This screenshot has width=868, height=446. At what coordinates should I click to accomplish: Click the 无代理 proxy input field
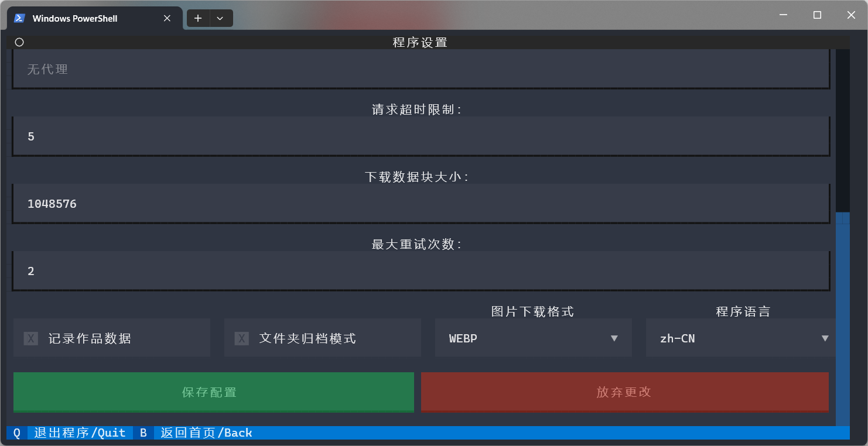point(421,69)
